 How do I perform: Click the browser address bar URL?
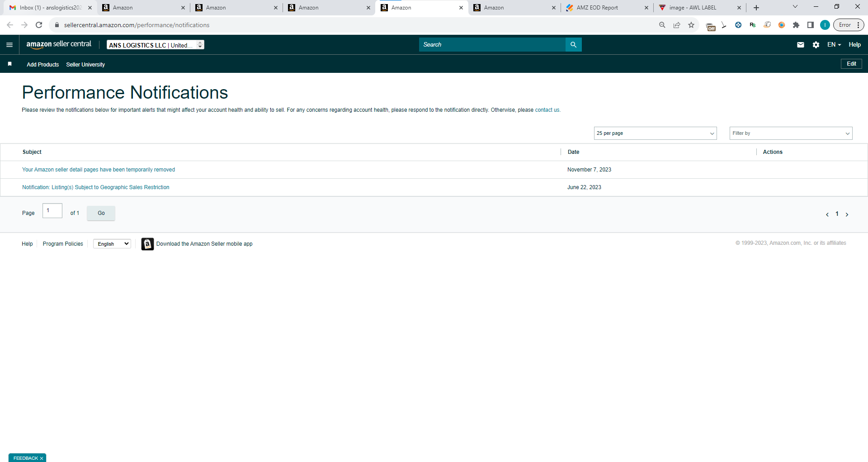[x=137, y=25]
